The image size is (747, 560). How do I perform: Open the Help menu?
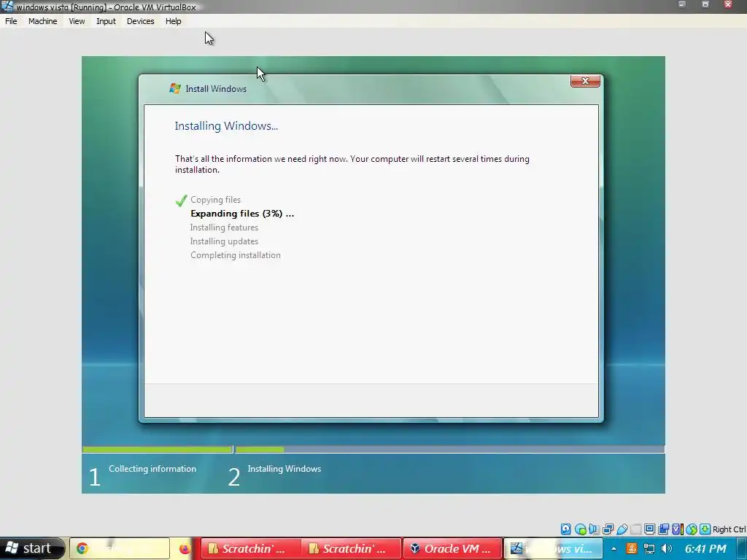point(174,21)
